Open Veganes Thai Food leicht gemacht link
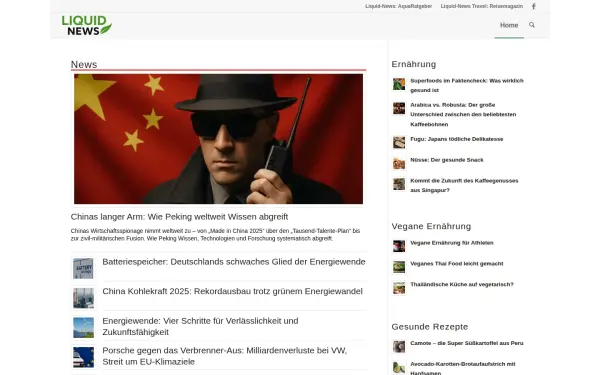This screenshot has width=600, height=375. click(457, 264)
